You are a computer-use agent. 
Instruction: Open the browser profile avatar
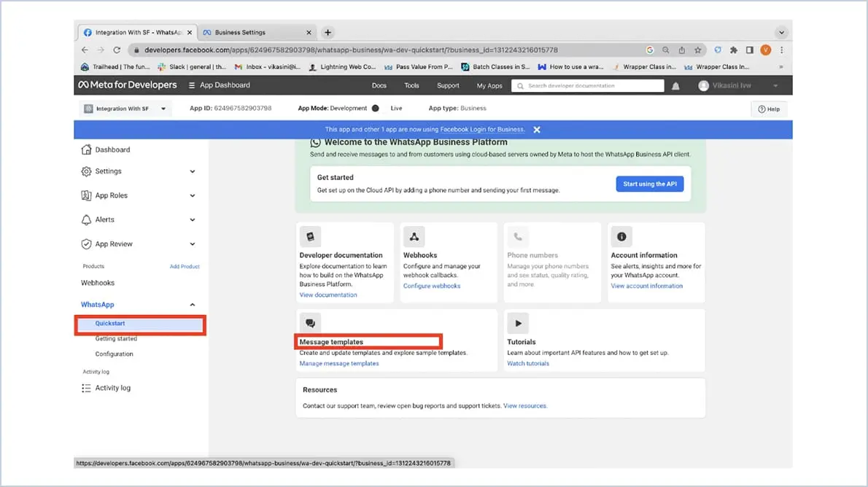point(766,50)
